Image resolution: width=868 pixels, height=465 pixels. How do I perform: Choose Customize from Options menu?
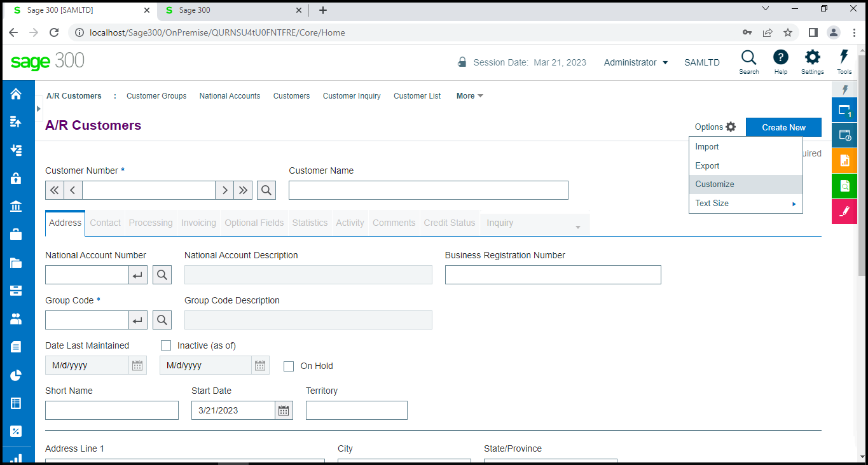point(746,184)
